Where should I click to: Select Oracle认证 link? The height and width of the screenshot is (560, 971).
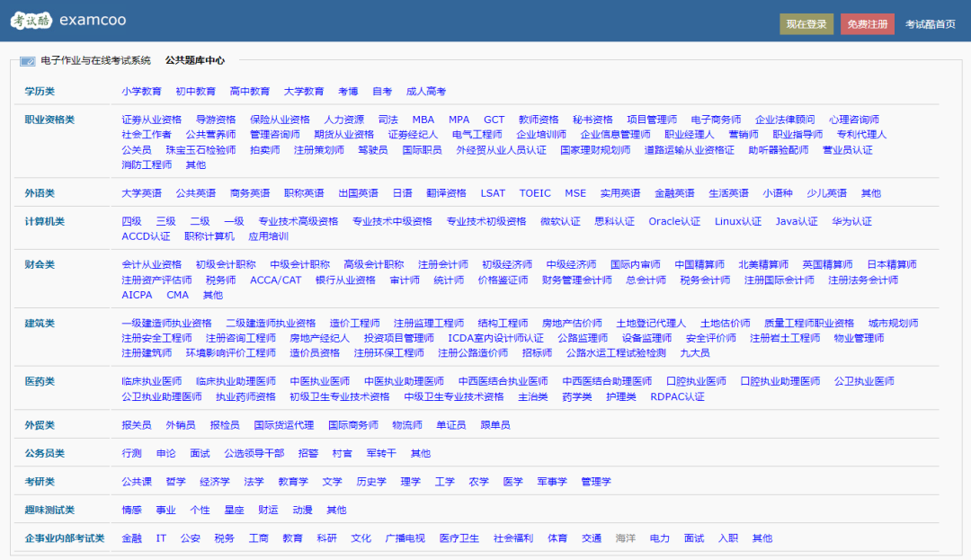(x=674, y=221)
